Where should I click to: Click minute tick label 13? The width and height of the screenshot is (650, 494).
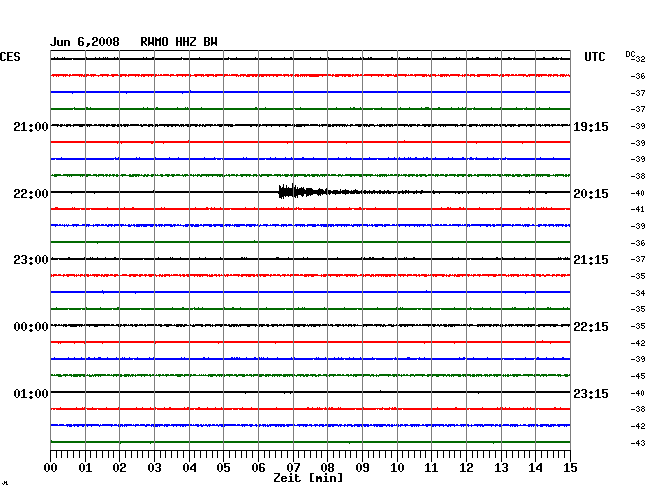pos(501,468)
